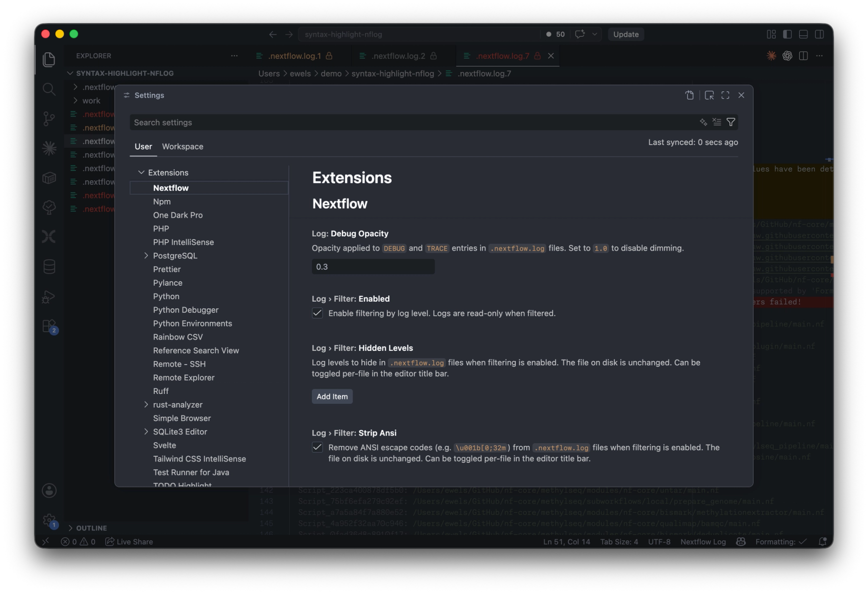Disable Log Filter Enabled checkbox
The height and width of the screenshot is (594, 868).
pos(317,313)
